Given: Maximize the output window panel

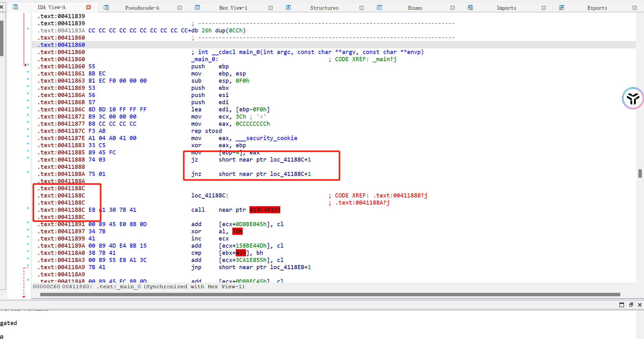Looking at the screenshot, I should coord(622,305).
